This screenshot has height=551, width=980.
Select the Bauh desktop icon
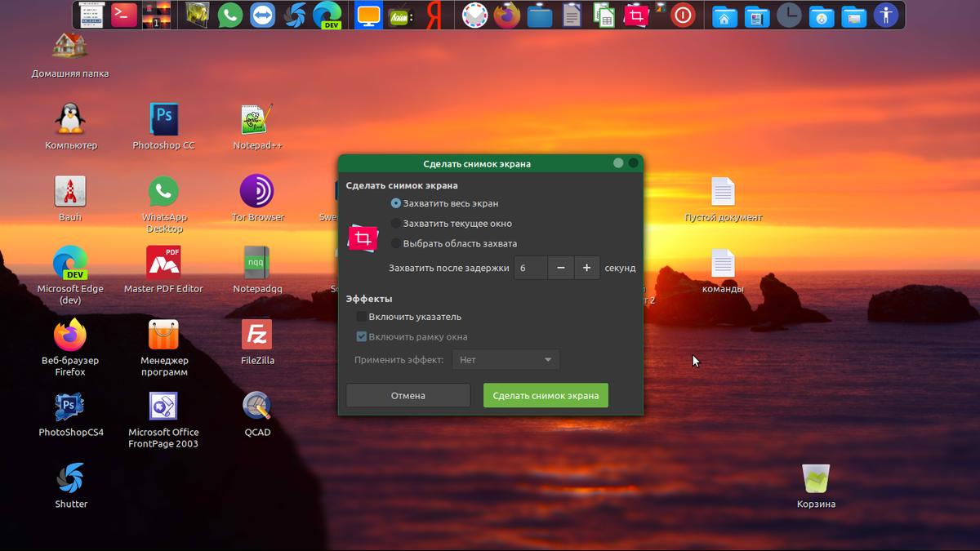70,198
